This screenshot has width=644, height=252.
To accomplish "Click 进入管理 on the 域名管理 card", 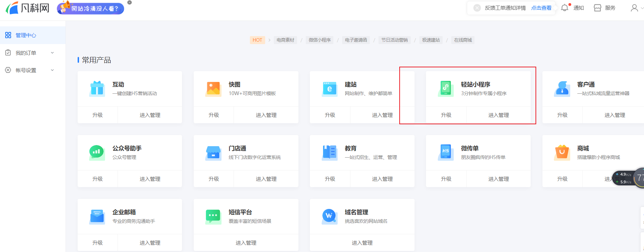I will coord(362,243).
